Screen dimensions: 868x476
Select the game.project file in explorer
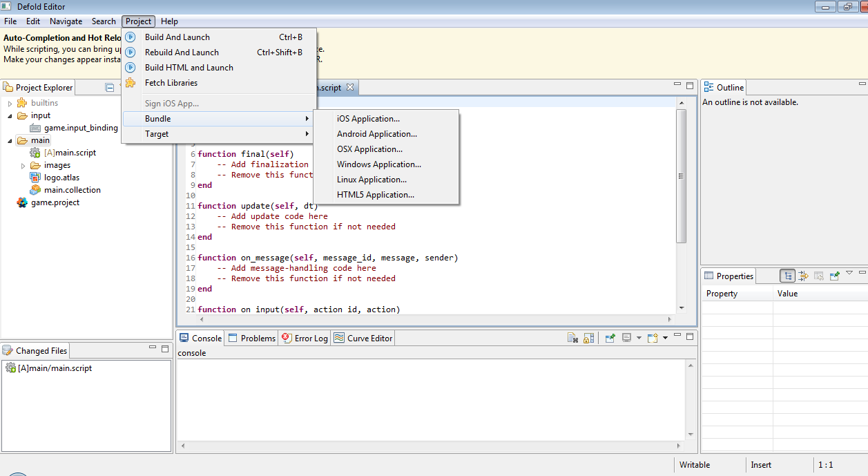coord(55,202)
